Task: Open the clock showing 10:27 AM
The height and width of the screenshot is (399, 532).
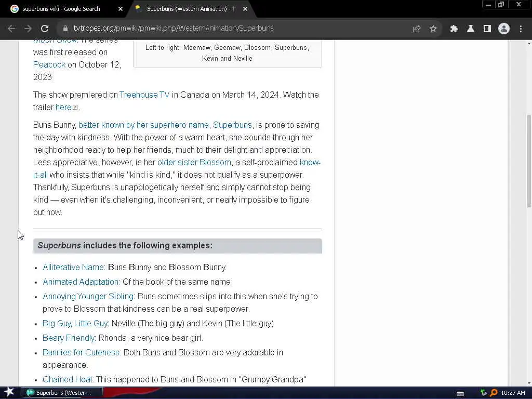Action: pos(513,393)
